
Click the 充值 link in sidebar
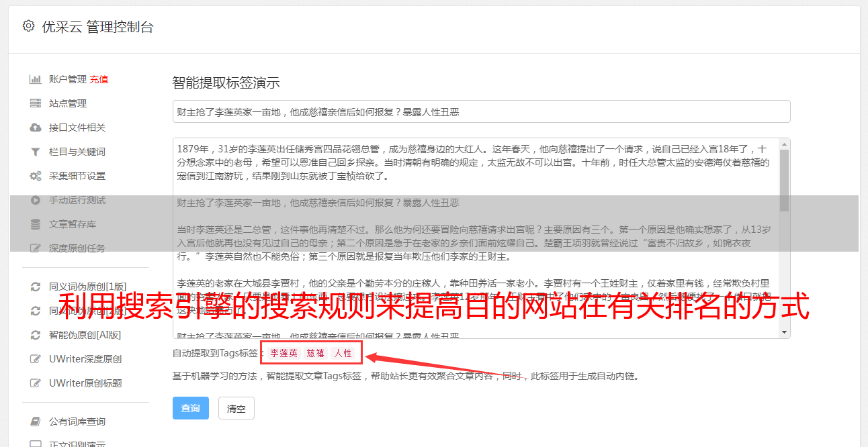click(99, 79)
